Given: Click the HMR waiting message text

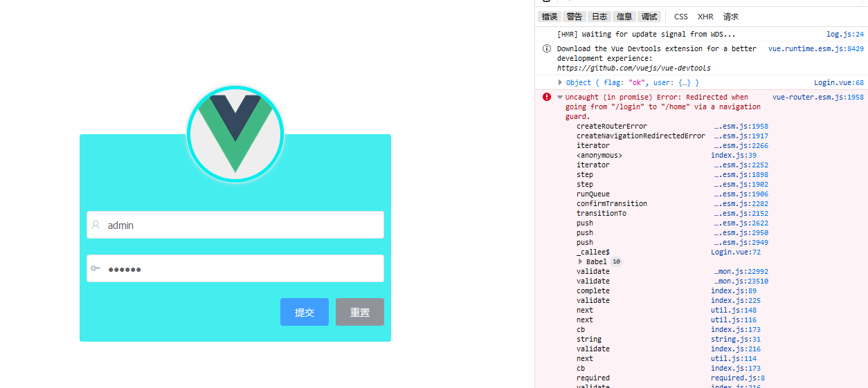Looking at the screenshot, I should tap(647, 34).
